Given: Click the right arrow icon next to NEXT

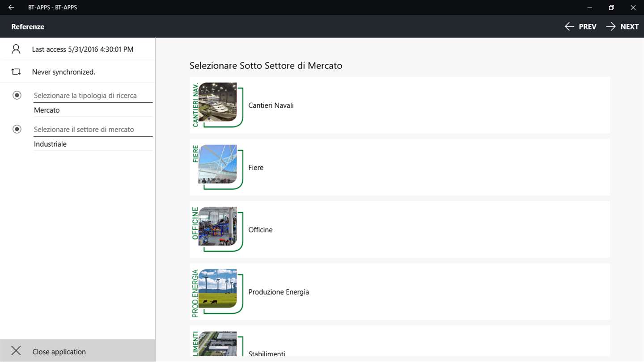Looking at the screenshot, I should click(611, 27).
